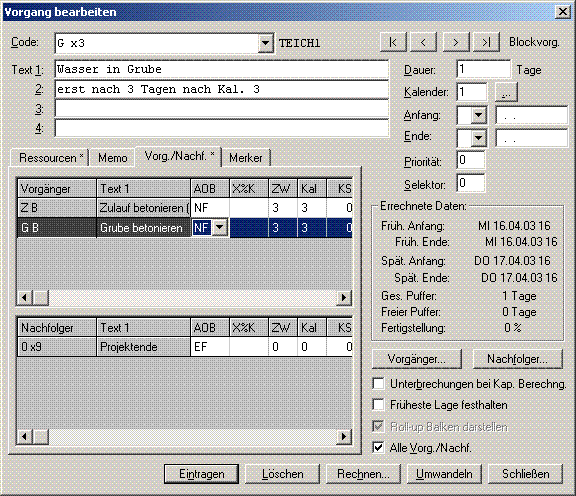Click the Eintragen button
This screenshot has width=576, height=496.
tap(201, 474)
